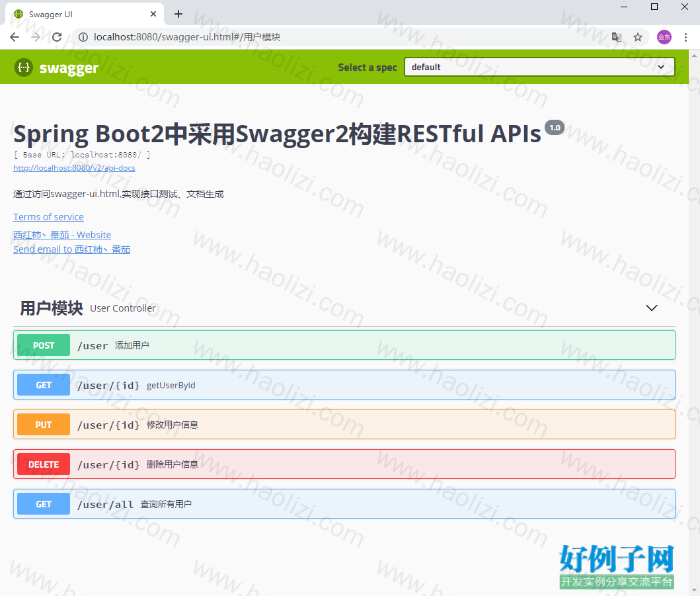Expand GET /user/{id} getUserById operation

click(x=344, y=385)
